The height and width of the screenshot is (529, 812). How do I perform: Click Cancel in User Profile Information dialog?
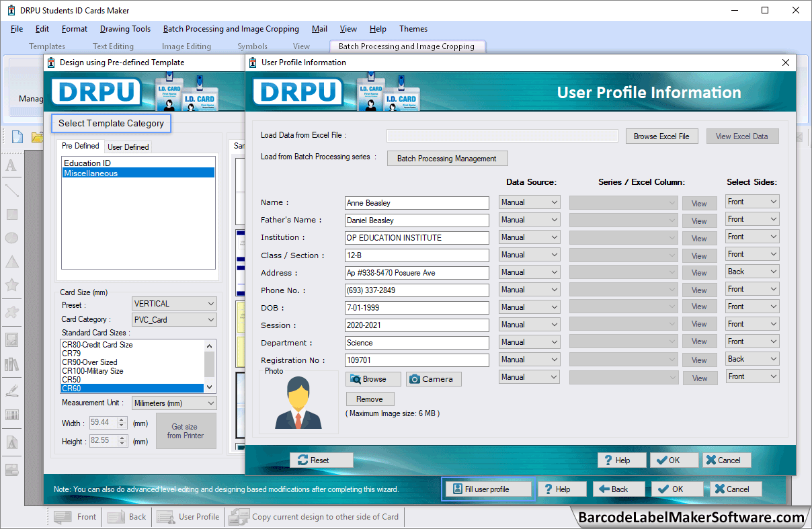(x=727, y=460)
